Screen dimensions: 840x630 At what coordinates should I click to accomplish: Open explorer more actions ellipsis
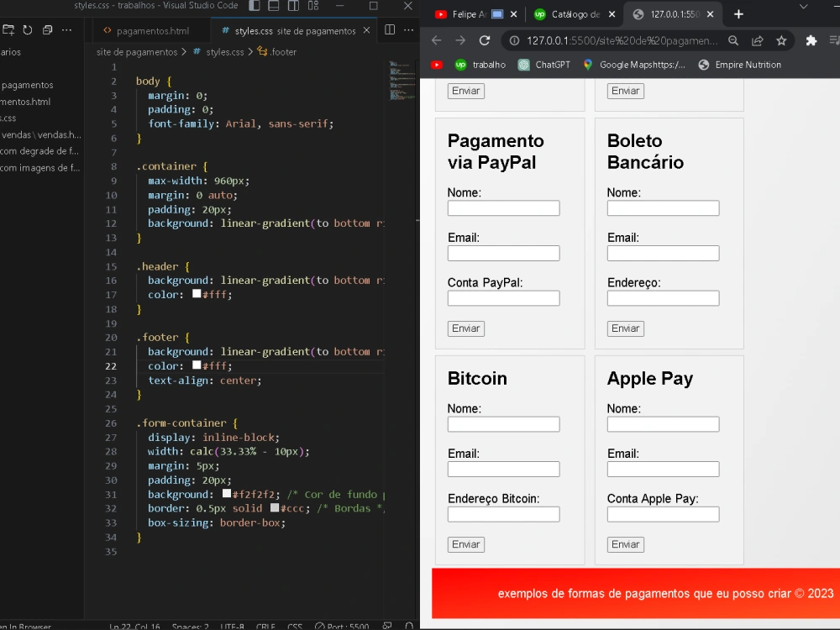coord(66,30)
